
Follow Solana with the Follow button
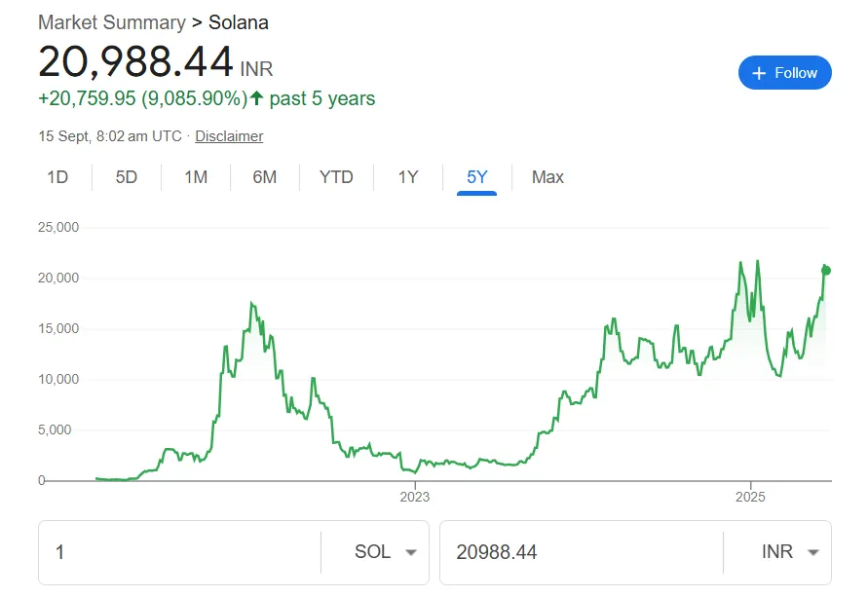[x=785, y=72]
